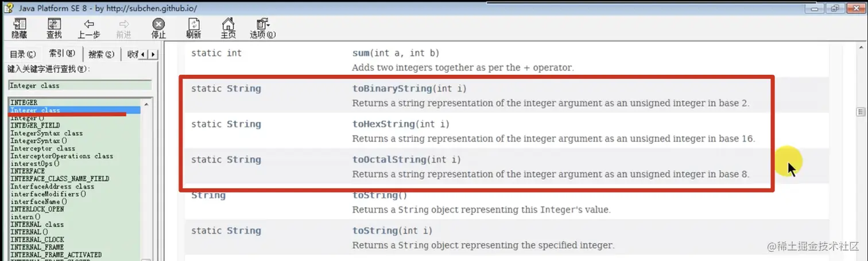Click the 刷新 (Refresh) icon
This screenshot has width=868, height=261.
(193, 28)
